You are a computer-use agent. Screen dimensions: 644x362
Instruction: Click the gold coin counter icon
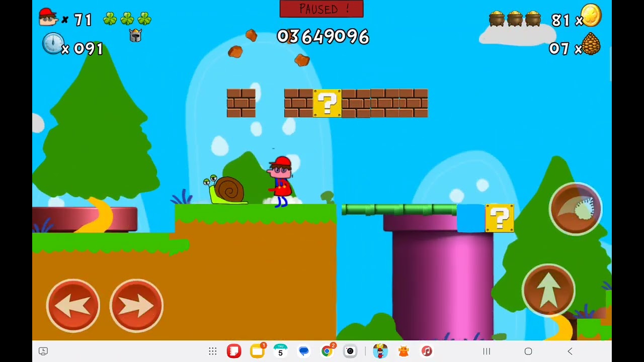[591, 15]
